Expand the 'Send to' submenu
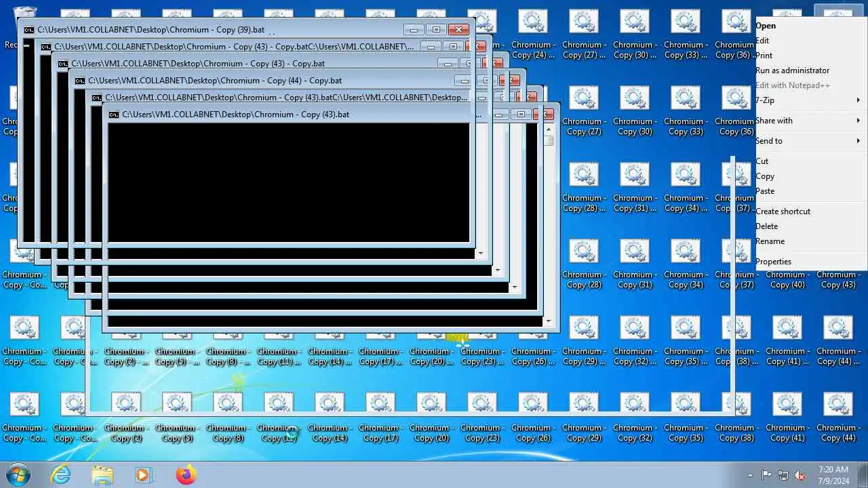This screenshot has width=868, height=488. click(810, 141)
